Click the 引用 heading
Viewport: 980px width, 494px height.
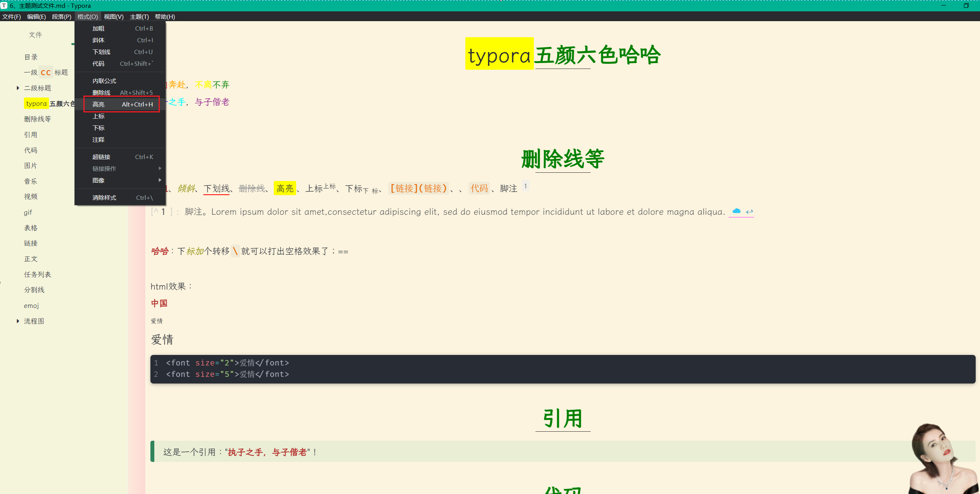563,418
